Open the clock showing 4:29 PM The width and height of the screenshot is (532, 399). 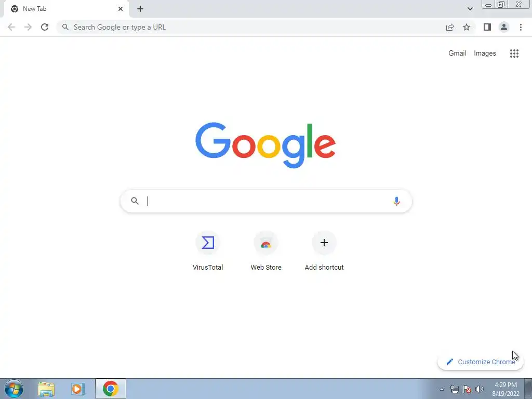pyautogui.click(x=506, y=389)
